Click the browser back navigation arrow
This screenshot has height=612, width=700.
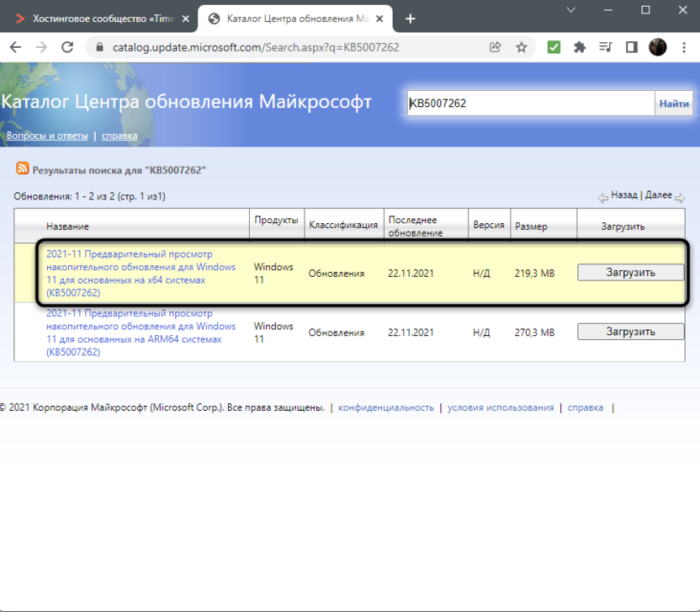pyautogui.click(x=15, y=48)
